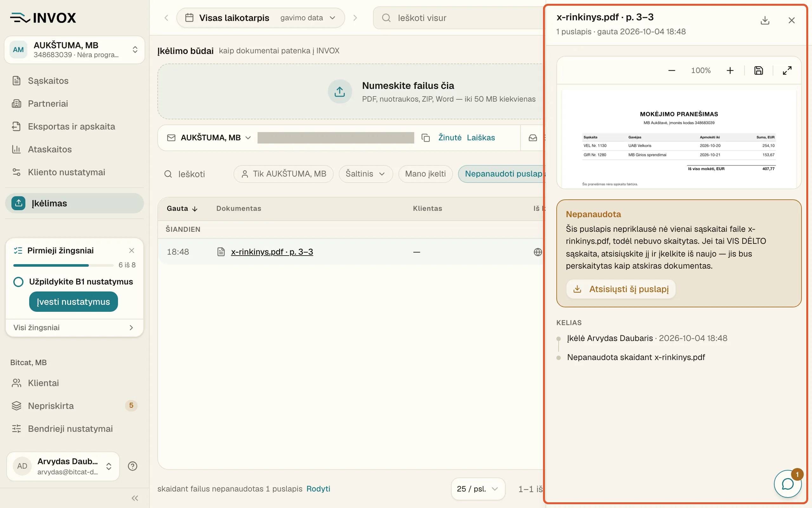Toggle Tik AUKŠTUMA, MB filter chip

point(284,174)
